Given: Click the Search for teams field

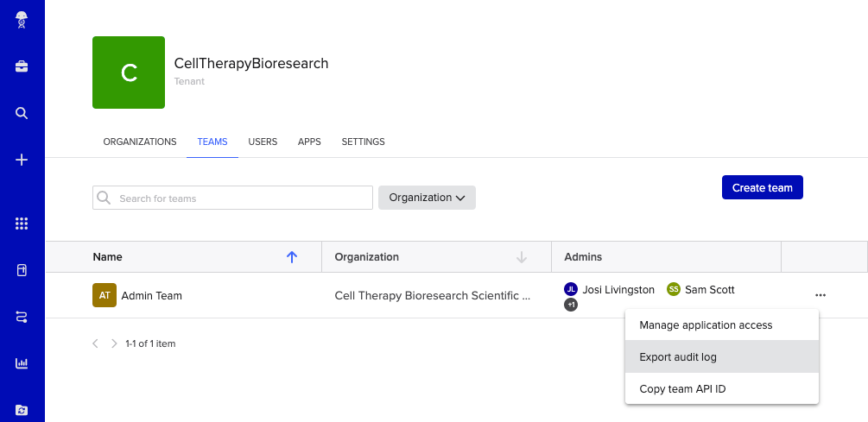Looking at the screenshot, I should click(x=242, y=198).
